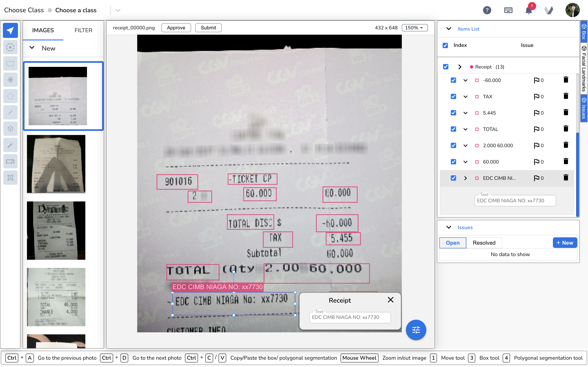Viewport: 588px width, 367px height.
Task: Open keyboard shortcuts icon
Action: point(508,10)
